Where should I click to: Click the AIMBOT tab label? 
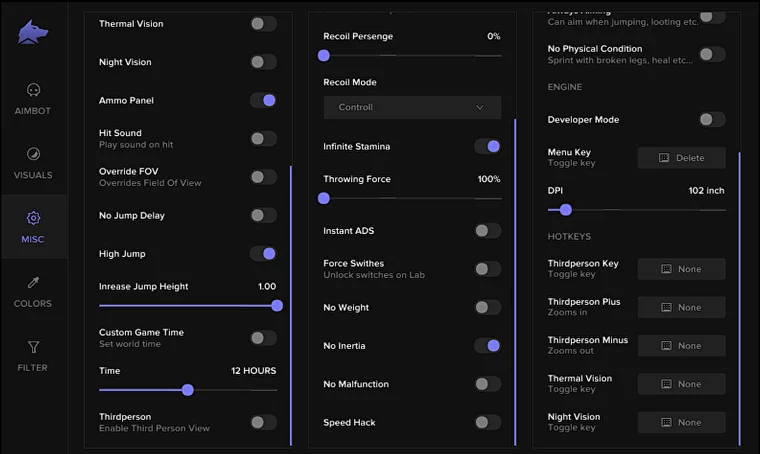pos(33,111)
